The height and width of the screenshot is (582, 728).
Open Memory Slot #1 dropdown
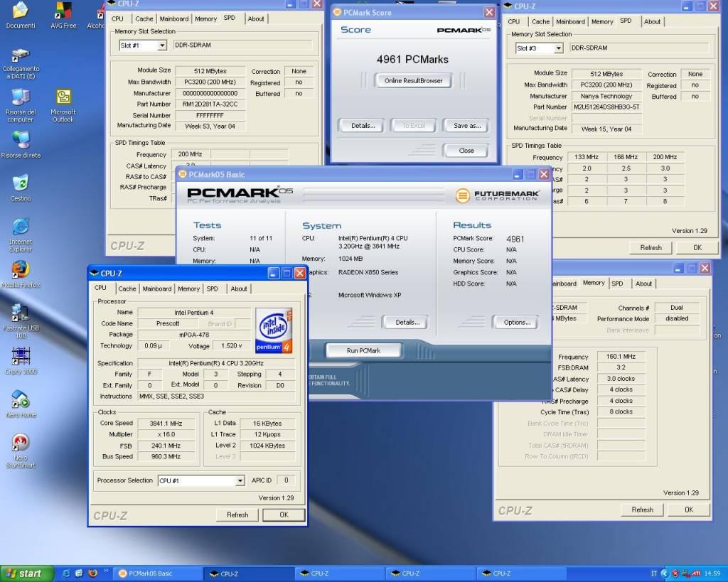162,45
